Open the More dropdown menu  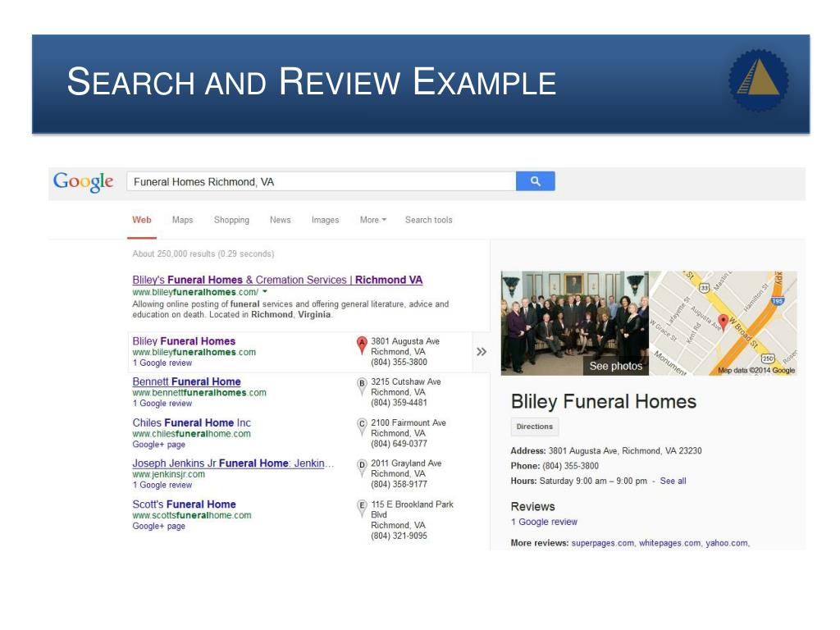373,220
